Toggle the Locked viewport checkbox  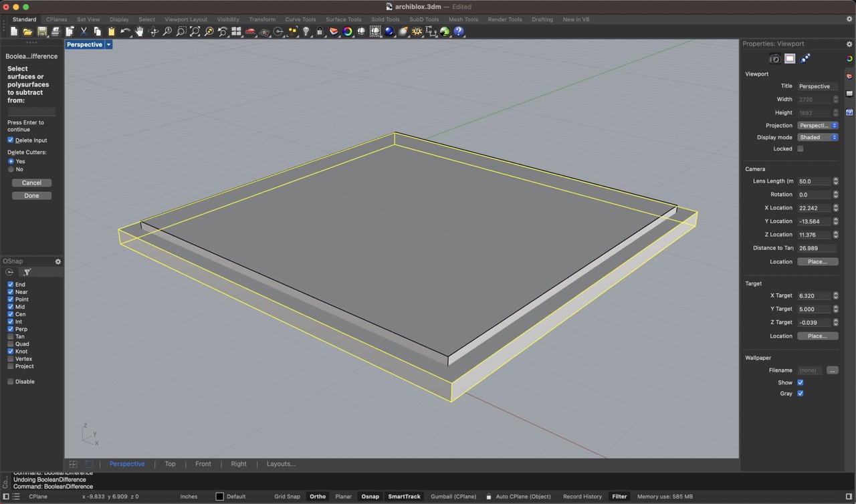[x=800, y=149]
